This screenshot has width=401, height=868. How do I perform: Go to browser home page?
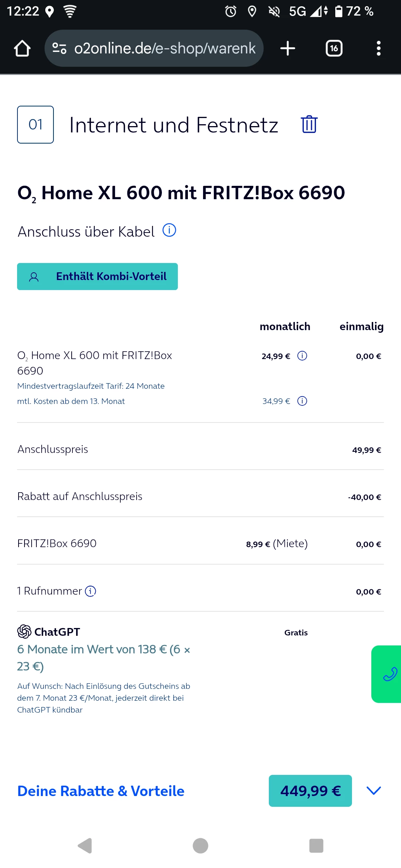[22, 48]
